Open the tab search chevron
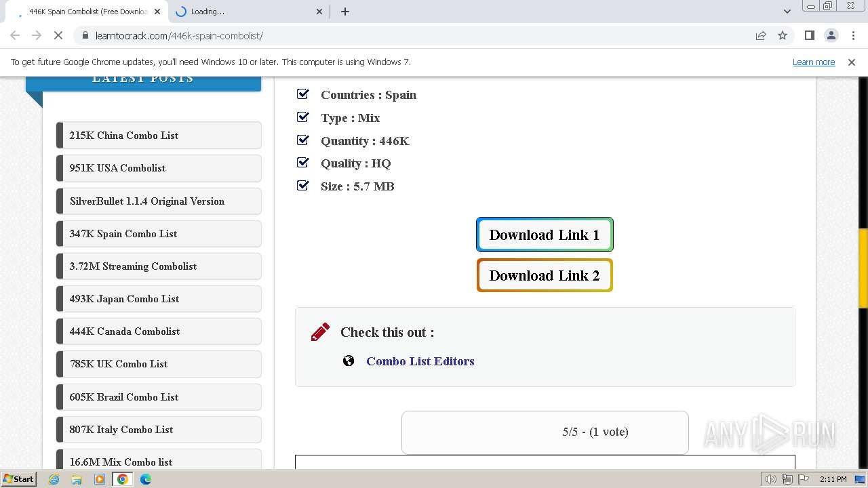The width and height of the screenshot is (868, 488). pyautogui.click(x=787, y=12)
